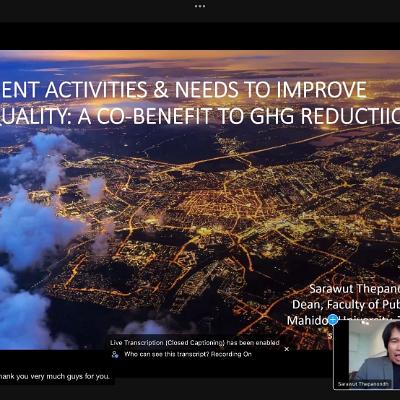Click the "Recording On" text in the notification
Image resolution: width=400 pixels, height=400 pixels.
point(231,354)
